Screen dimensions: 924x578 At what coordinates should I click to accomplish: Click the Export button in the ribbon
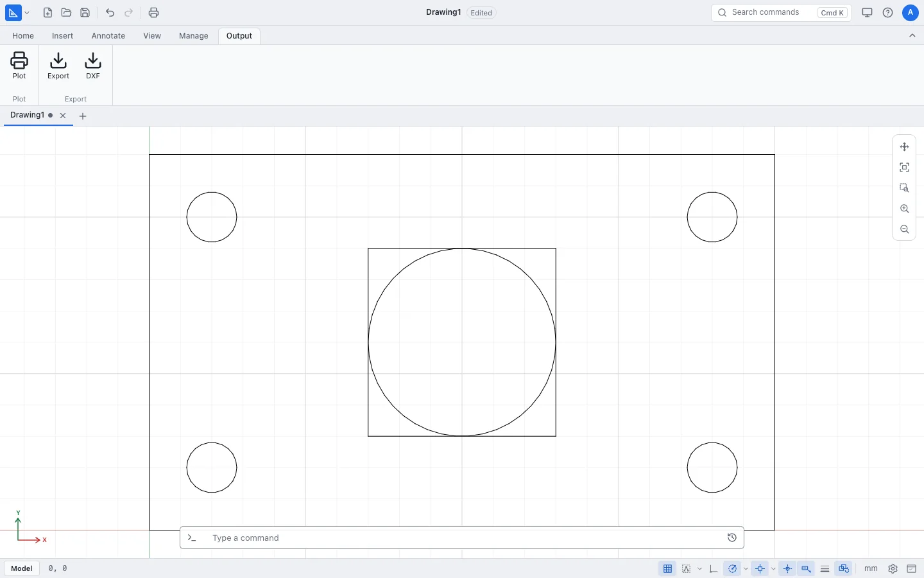[58, 66]
